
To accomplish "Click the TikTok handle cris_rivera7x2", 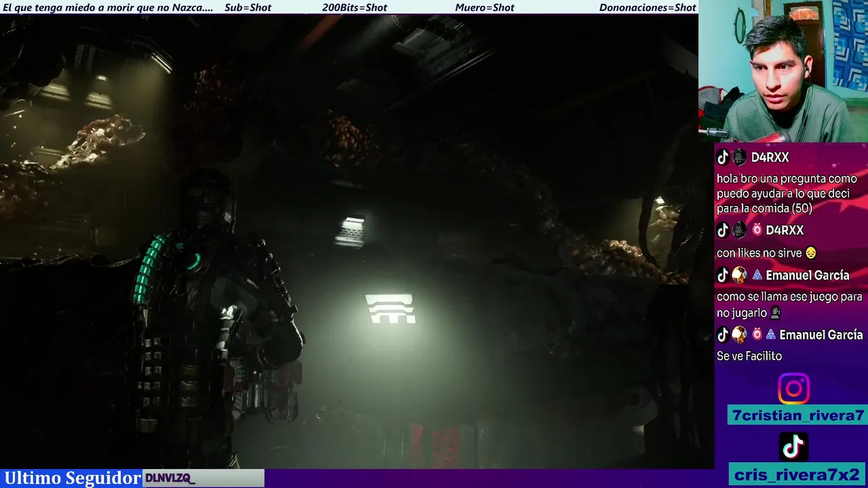I will (x=797, y=474).
